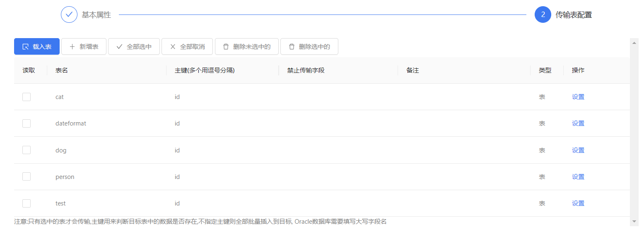
Task: Click the completed step checkmark for 基本属性
Action: (x=69, y=14)
